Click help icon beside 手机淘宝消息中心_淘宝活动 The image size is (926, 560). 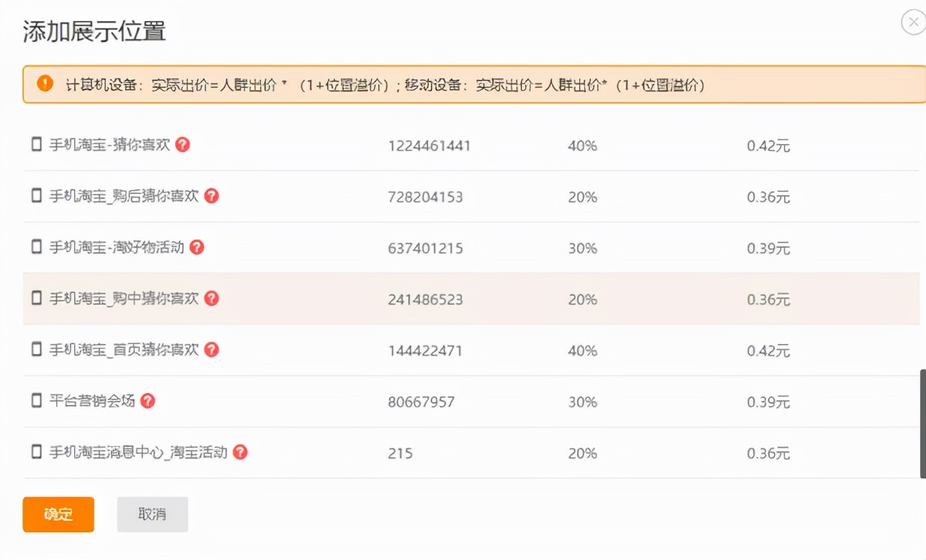point(240,451)
